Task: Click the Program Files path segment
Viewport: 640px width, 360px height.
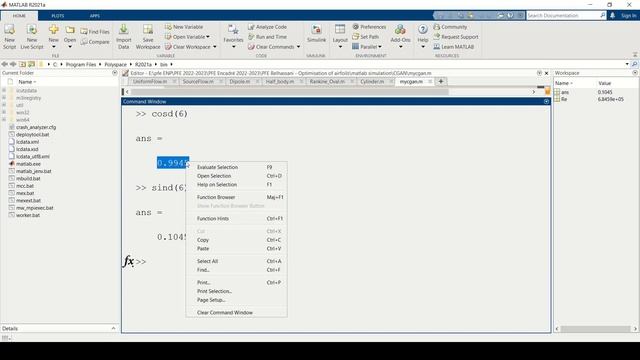Action: point(80,64)
